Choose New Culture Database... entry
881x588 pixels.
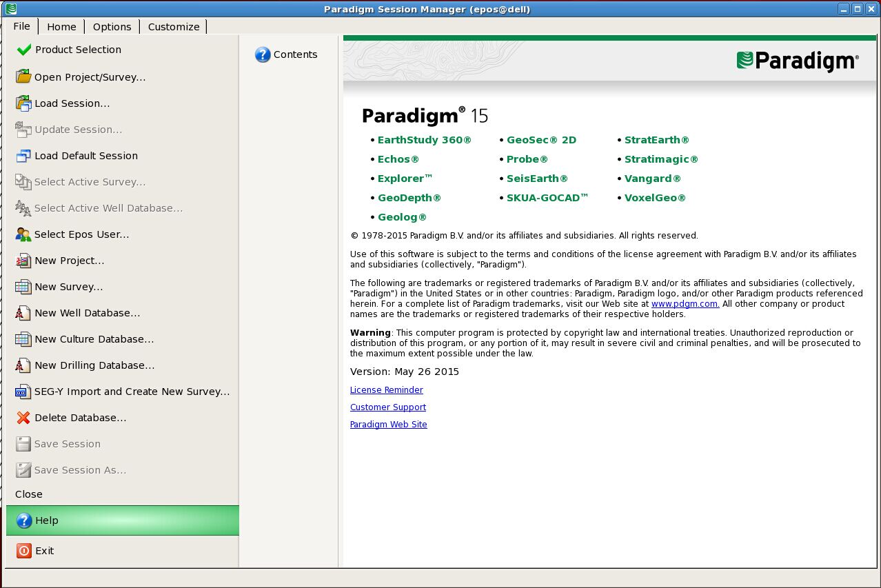(123, 339)
